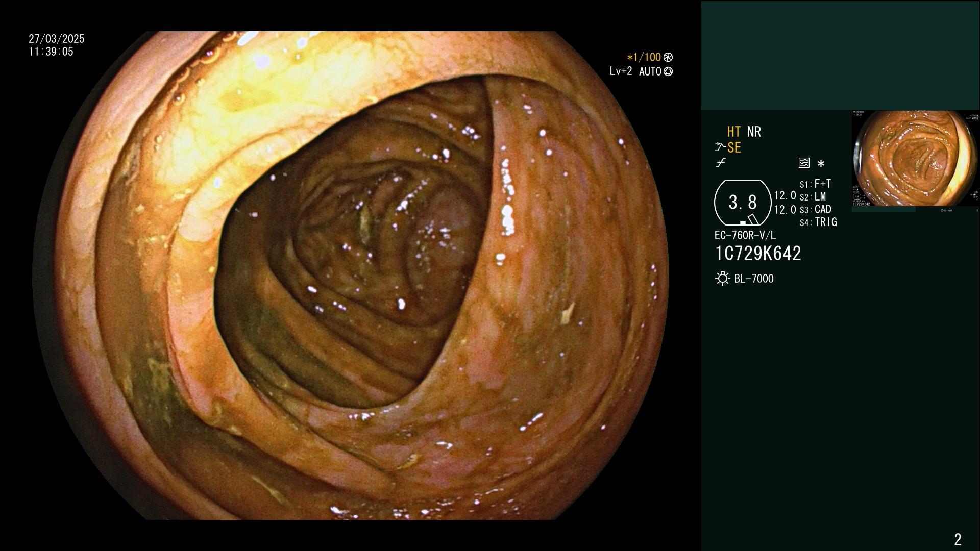Image resolution: width=980 pixels, height=551 pixels.
Task: Click the iris mode icon beside AUTO
Action: point(668,71)
